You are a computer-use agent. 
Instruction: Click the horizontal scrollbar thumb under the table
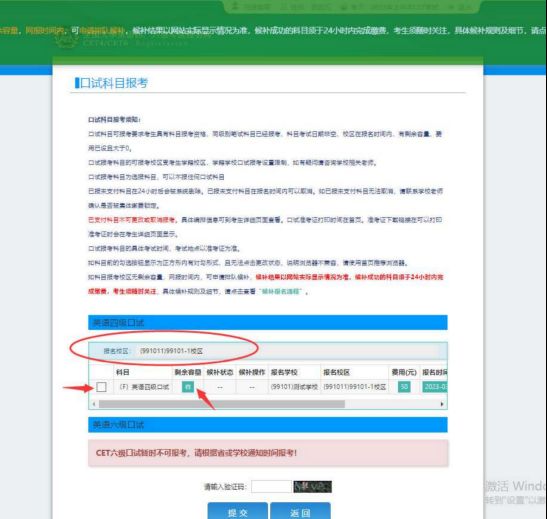[222, 404]
